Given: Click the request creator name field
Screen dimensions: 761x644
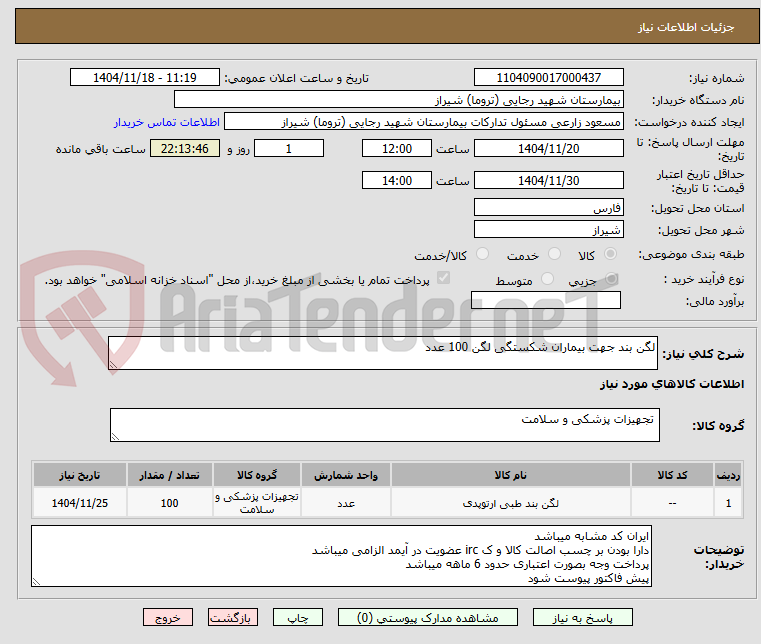Looking at the screenshot, I should click(x=424, y=122).
